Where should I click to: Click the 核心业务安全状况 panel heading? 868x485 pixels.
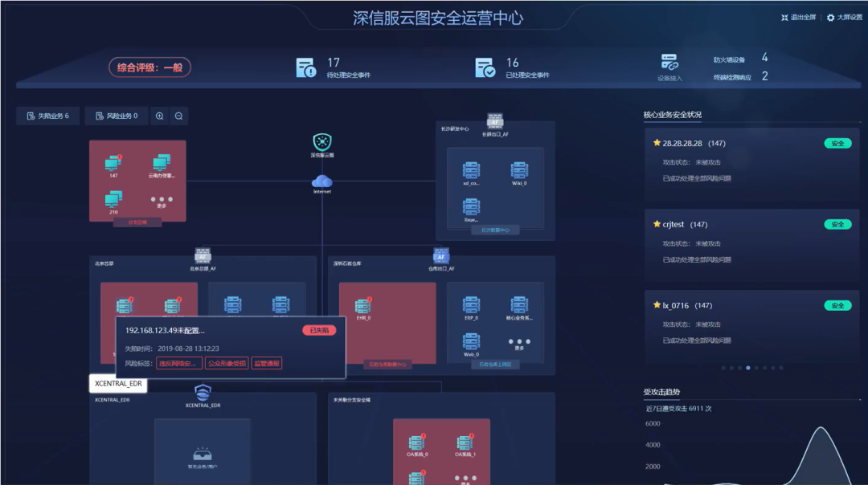673,115
